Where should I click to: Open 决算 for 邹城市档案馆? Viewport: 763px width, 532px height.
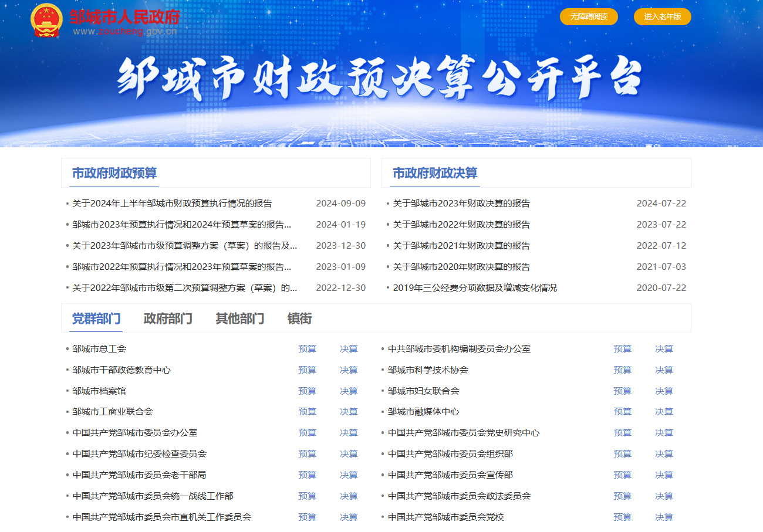tap(349, 391)
